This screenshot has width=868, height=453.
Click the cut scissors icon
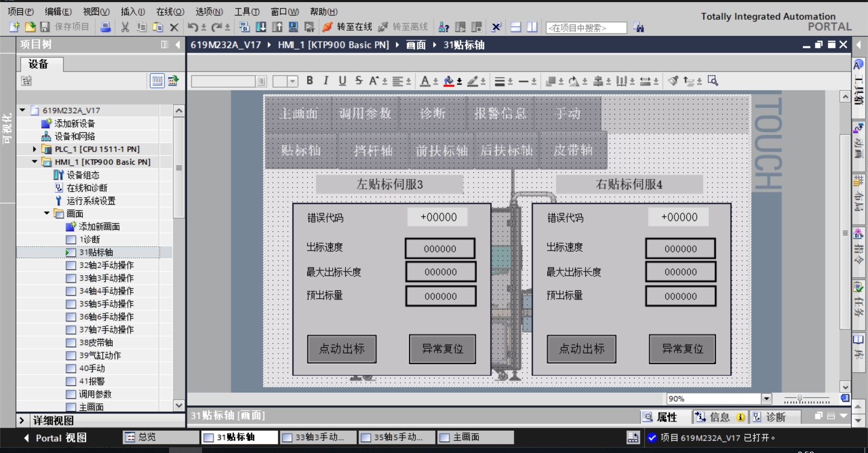pos(125,27)
